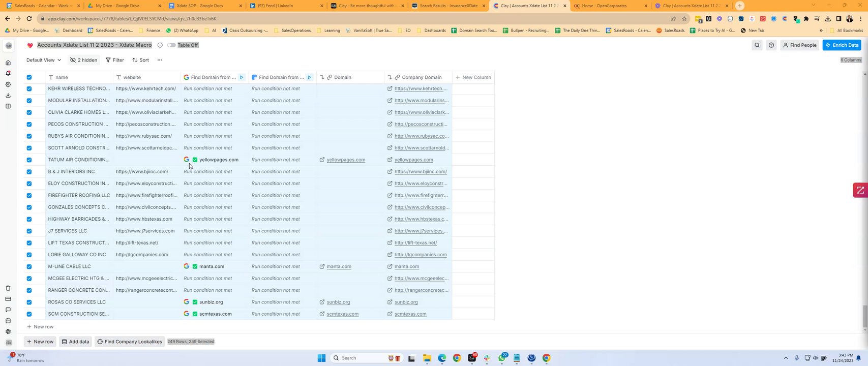Image resolution: width=868 pixels, height=366 pixels.
Task: Click the Find People button
Action: point(799,45)
